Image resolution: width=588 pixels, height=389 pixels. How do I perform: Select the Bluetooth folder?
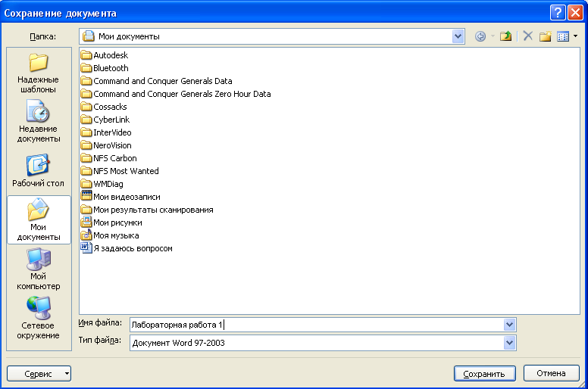(x=105, y=68)
